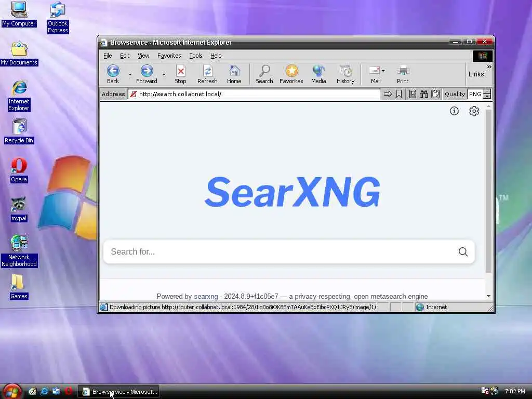Image resolution: width=532 pixels, height=399 pixels.
Task: Open the Favorites menu
Action: (169, 56)
